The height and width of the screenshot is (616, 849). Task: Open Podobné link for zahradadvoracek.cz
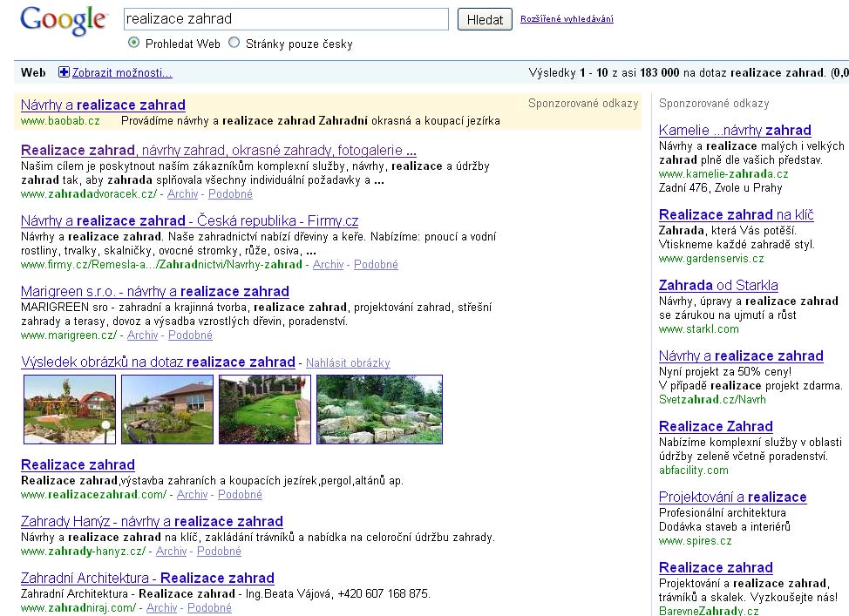point(231,193)
